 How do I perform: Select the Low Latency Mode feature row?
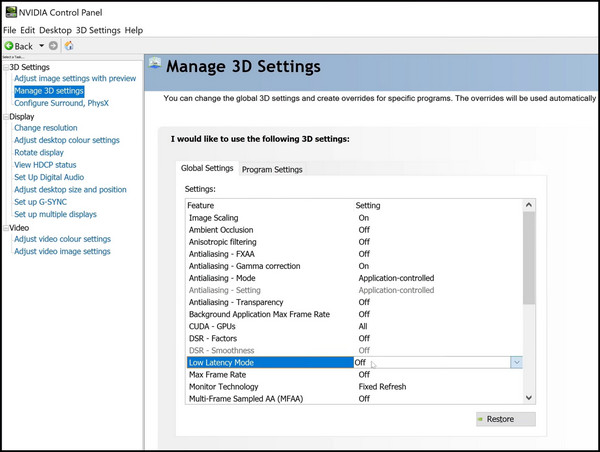[x=270, y=362]
